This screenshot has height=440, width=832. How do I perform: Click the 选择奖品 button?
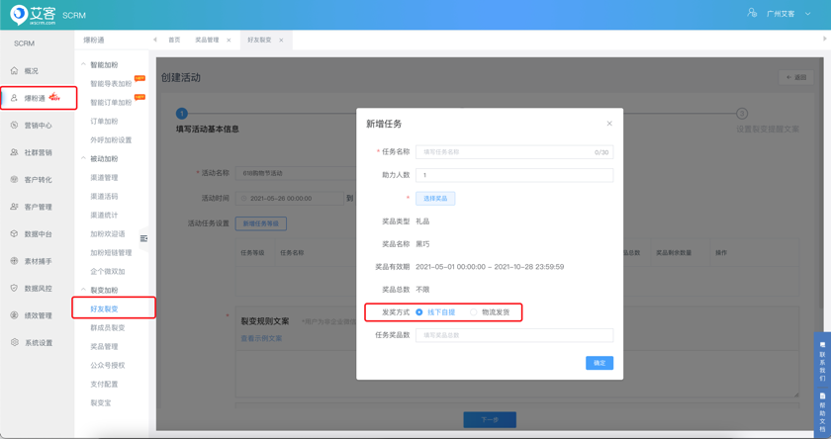click(435, 198)
